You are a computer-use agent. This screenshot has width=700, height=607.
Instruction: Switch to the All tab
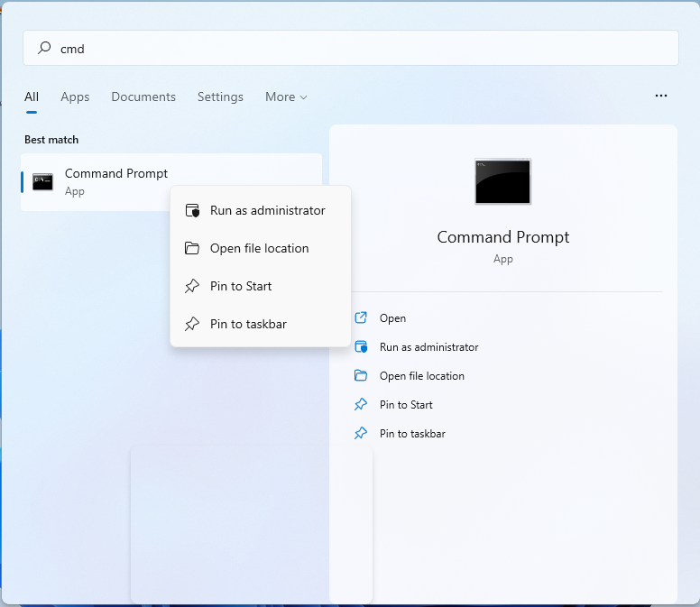tap(32, 97)
